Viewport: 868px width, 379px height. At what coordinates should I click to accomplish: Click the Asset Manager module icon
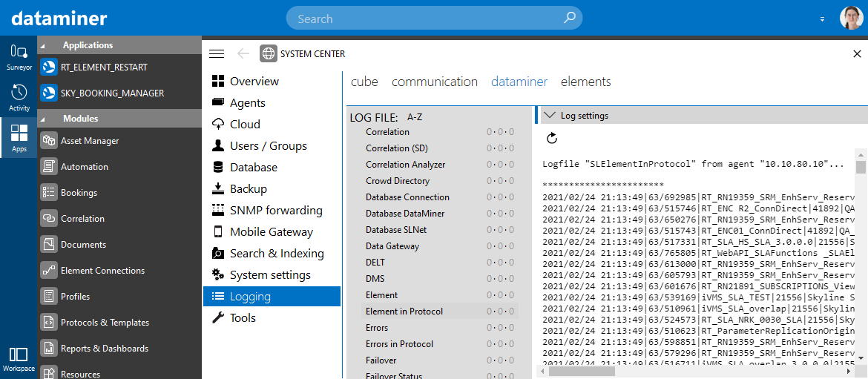click(49, 141)
